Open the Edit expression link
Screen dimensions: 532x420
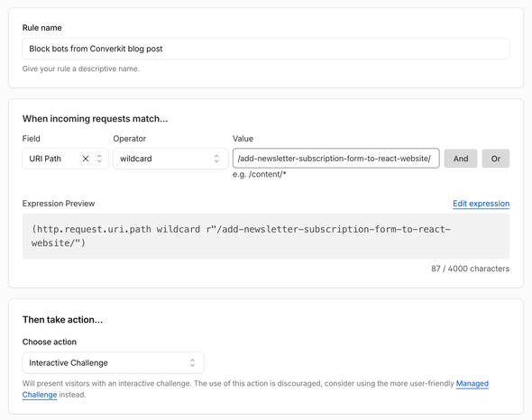coord(482,204)
